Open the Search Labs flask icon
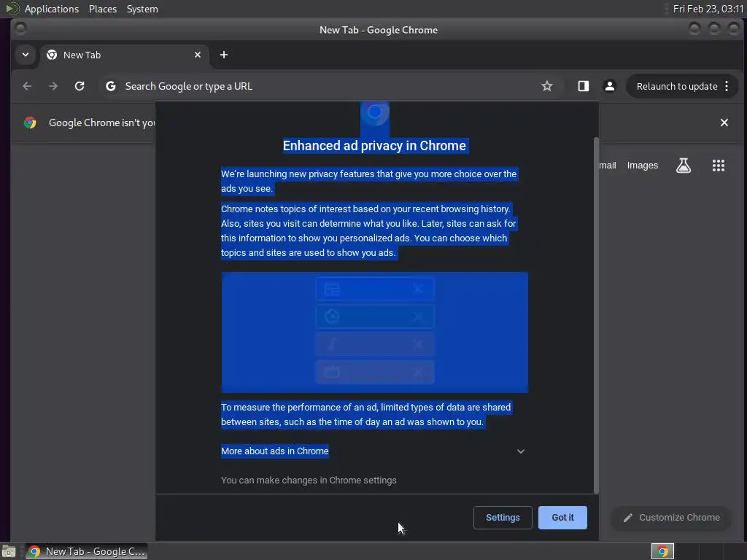The width and height of the screenshot is (747, 560). click(x=684, y=166)
